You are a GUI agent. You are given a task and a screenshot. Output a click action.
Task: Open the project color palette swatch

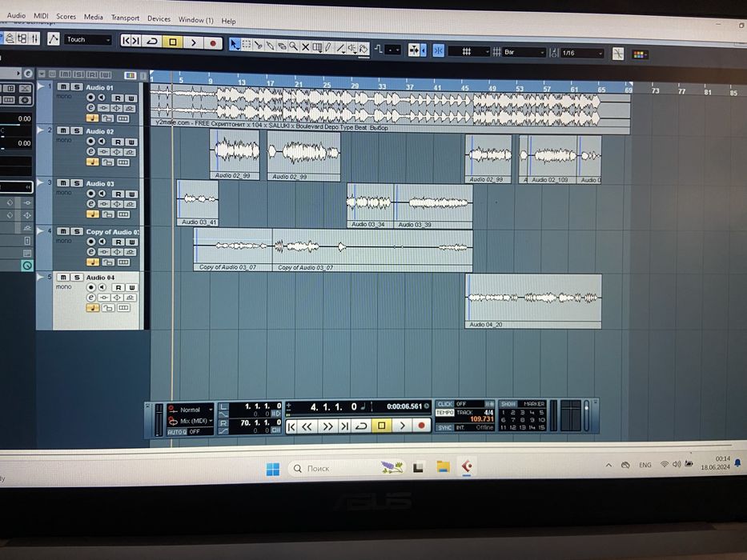click(x=639, y=54)
